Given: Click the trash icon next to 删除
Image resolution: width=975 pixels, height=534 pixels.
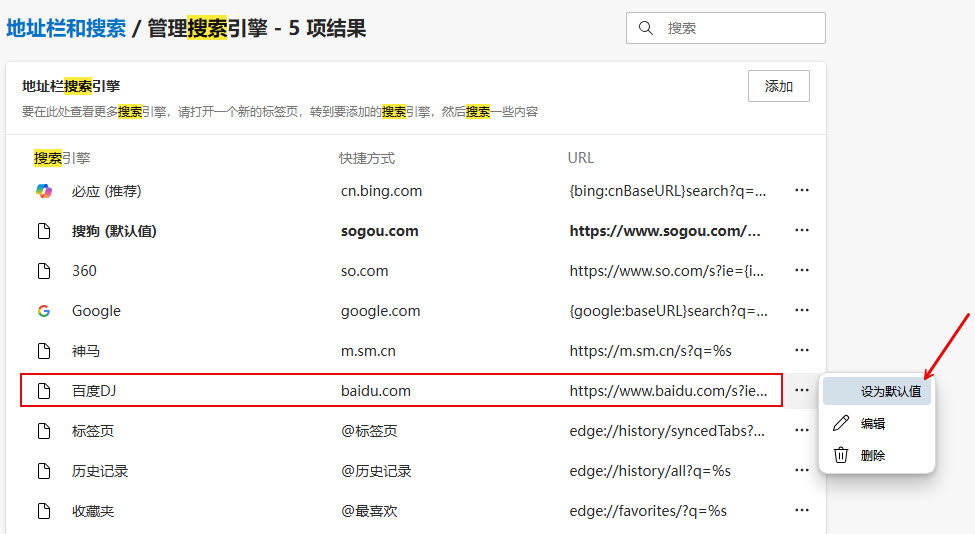Looking at the screenshot, I should tap(841, 455).
